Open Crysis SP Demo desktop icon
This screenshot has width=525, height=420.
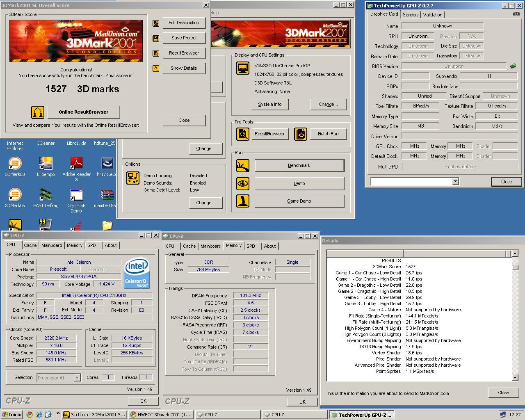point(76,201)
